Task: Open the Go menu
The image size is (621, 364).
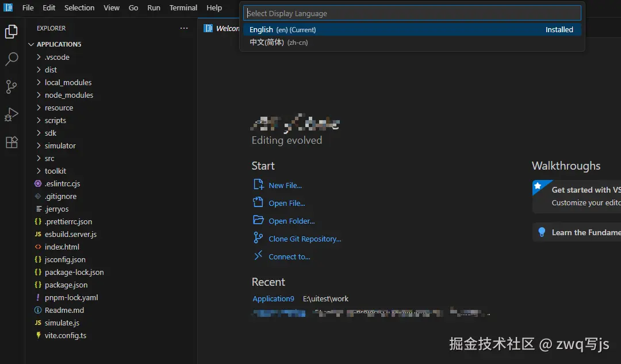Action: tap(133, 7)
